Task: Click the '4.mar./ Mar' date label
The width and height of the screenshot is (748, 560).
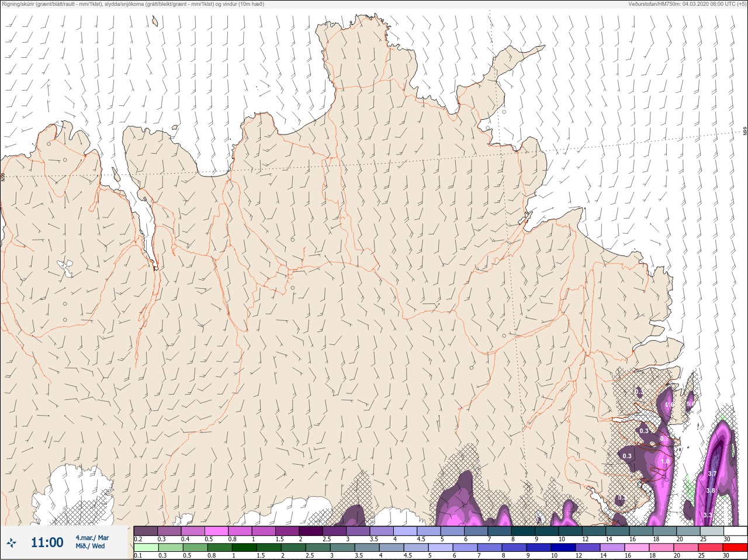Action: coord(92,538)
